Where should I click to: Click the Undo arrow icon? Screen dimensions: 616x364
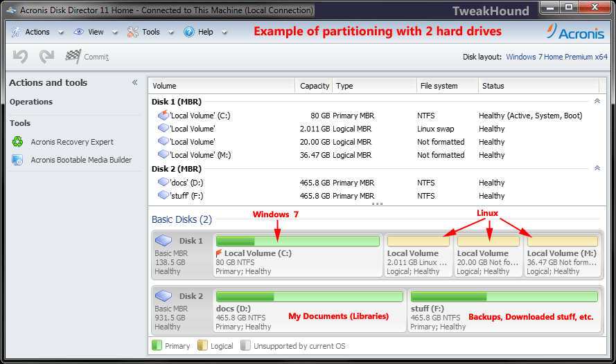[x=20, y=57]
